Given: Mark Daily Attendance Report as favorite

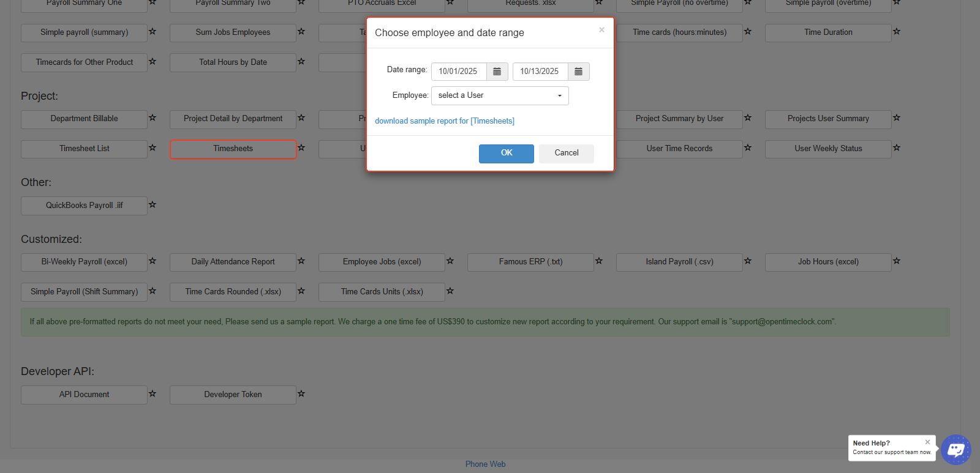Looking at the screenshot, I should click(301, 261).
